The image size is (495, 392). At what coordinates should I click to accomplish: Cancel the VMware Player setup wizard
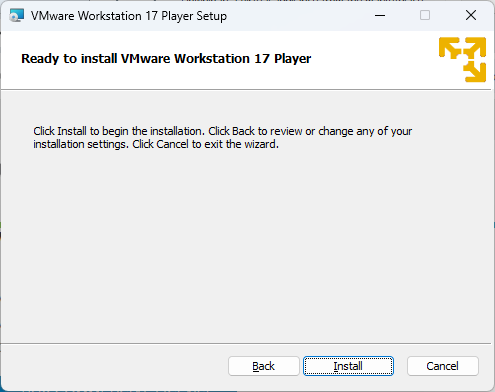(443, 366)
